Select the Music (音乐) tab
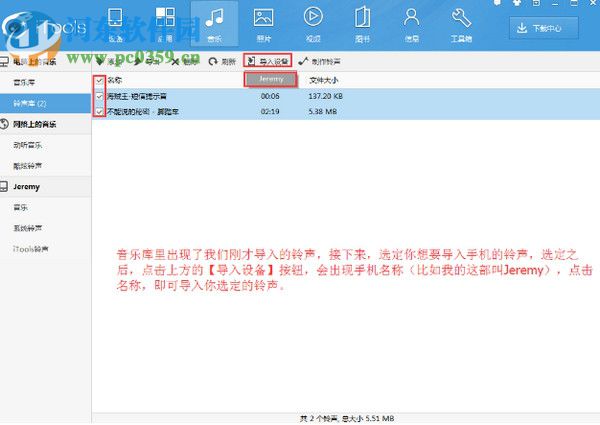 pos(214,25)
